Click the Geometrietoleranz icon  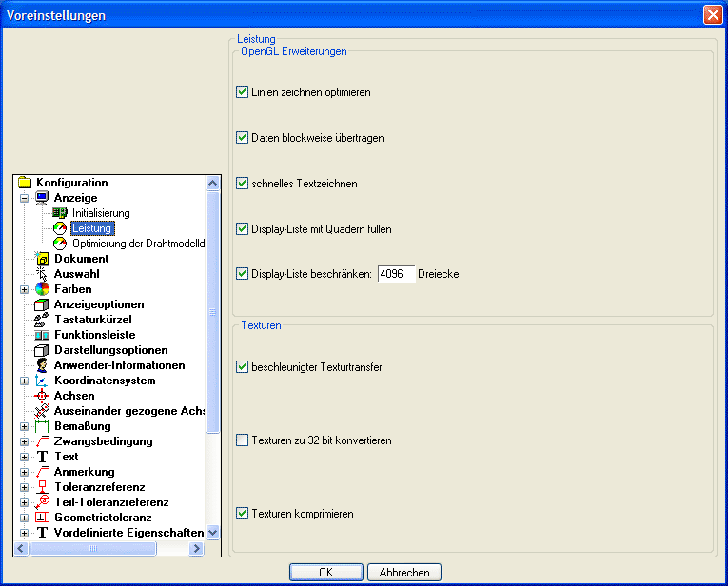(x=42, y=518)
